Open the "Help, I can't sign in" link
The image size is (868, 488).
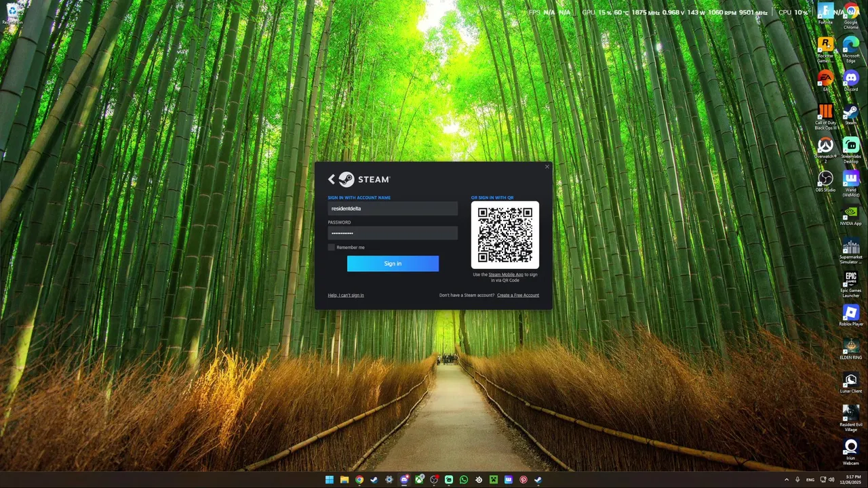[x=346, y=295]
